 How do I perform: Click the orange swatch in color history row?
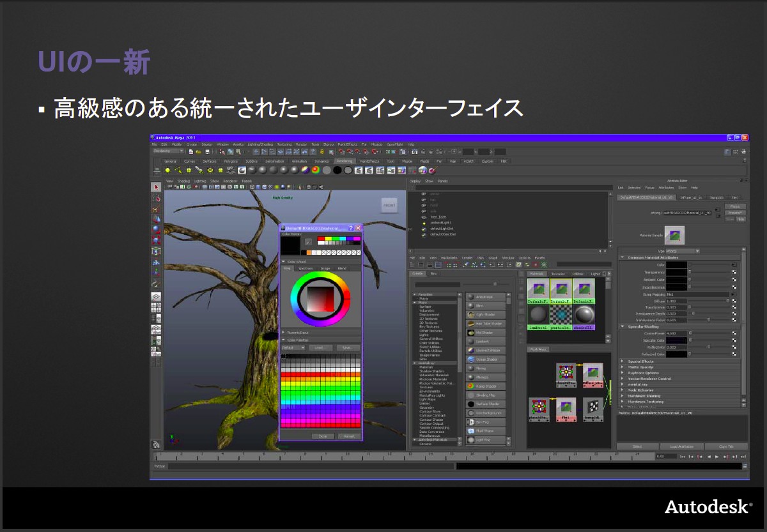pos(310,252)
